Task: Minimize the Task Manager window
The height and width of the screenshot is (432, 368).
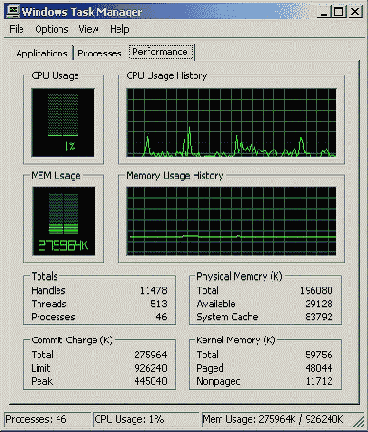Action: (x=324, y=12)
